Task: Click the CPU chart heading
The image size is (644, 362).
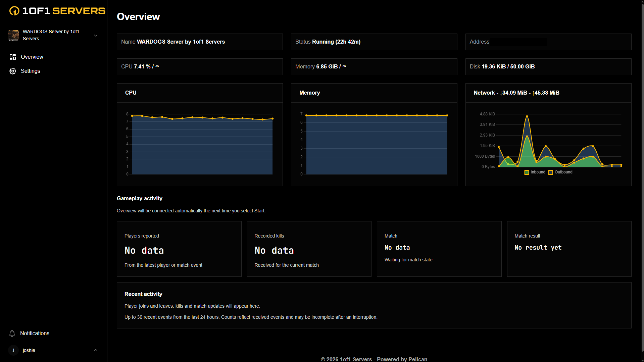Action: coord(131,93)
